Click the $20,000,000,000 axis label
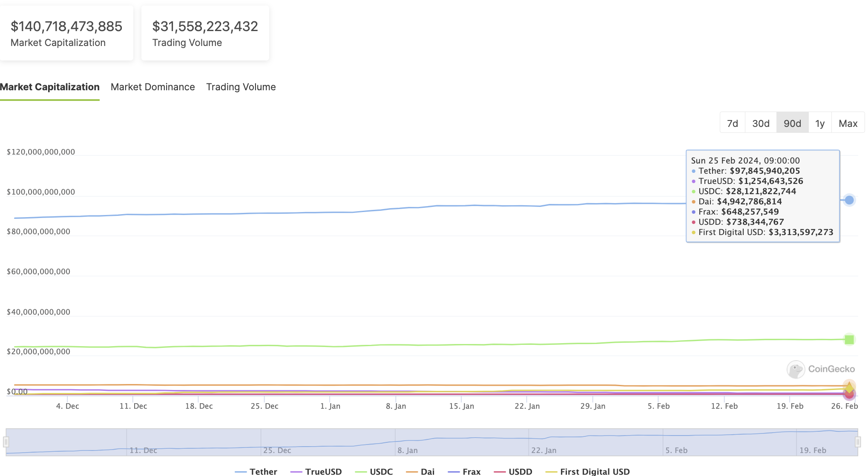 click(x=38, y=352)
